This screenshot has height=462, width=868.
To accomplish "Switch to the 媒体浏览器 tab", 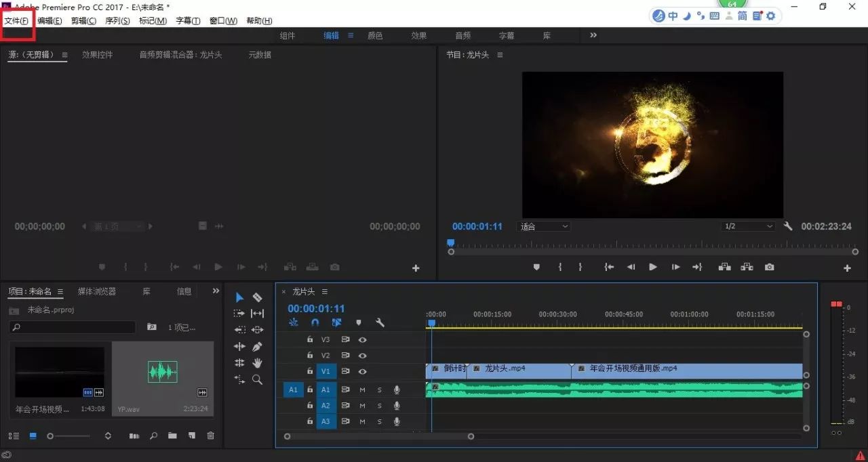I will click(x=96, y=291).
